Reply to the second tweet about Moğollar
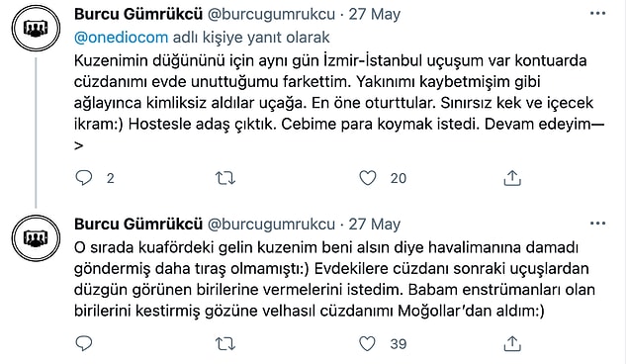628x364 pixels. coord(84,343)
